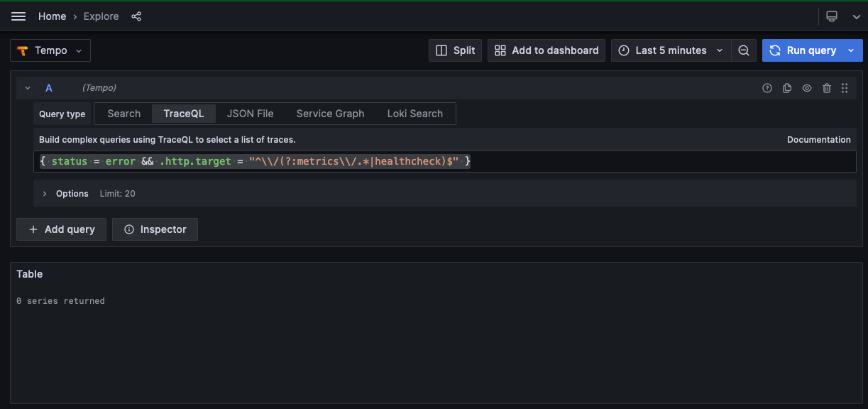The height and width of the screenshot is (409, 868).
Task: Hide query A responses via the eye icon
Action: [x=806, y=87]
